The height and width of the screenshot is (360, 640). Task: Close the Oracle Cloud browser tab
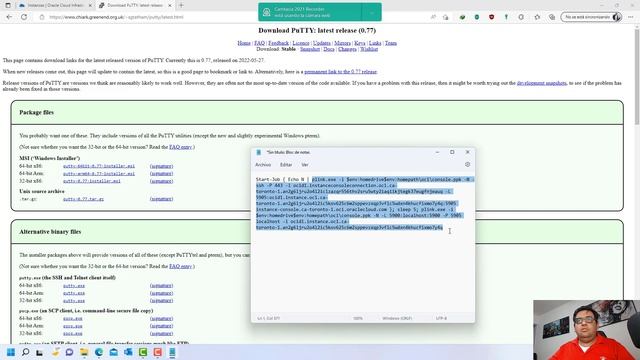click(x=90, y=5)
